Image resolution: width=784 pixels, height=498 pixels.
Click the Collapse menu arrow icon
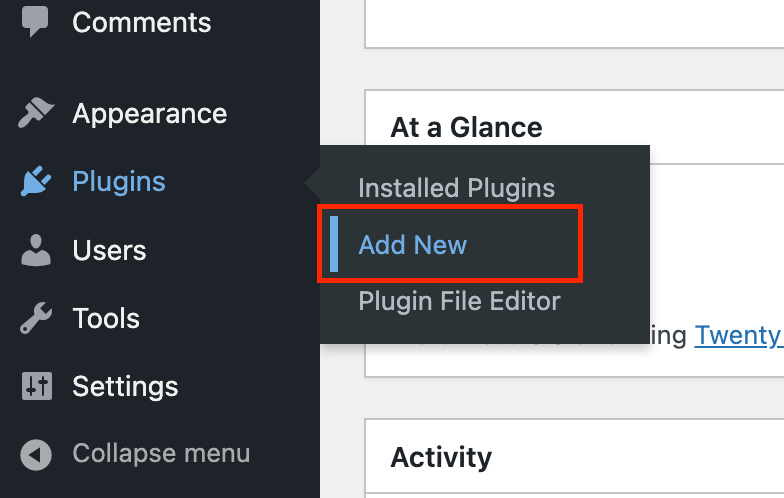36,455
